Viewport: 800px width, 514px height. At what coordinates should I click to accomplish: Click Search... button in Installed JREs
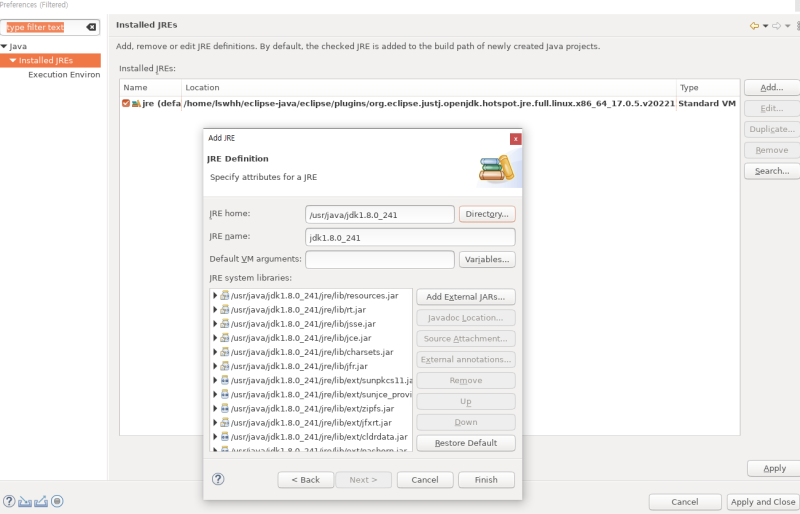[x=771, y=171]
